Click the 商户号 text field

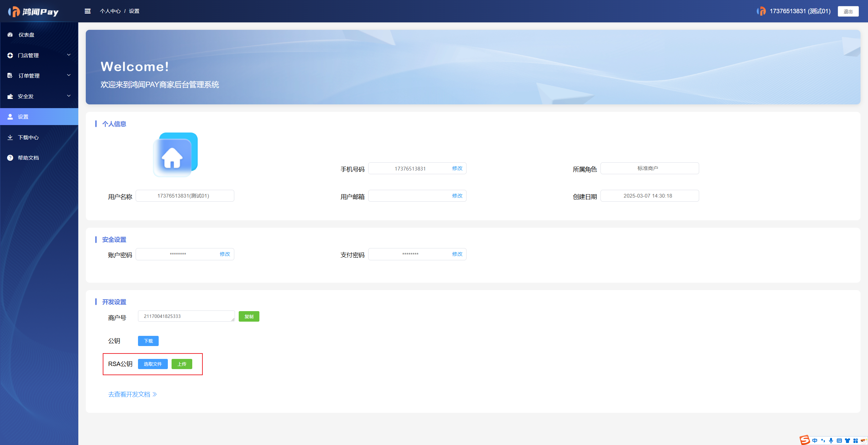186,316
